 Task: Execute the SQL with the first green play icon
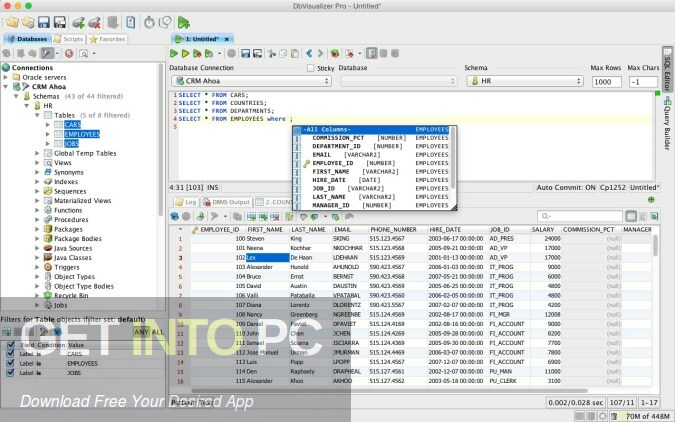174,53
